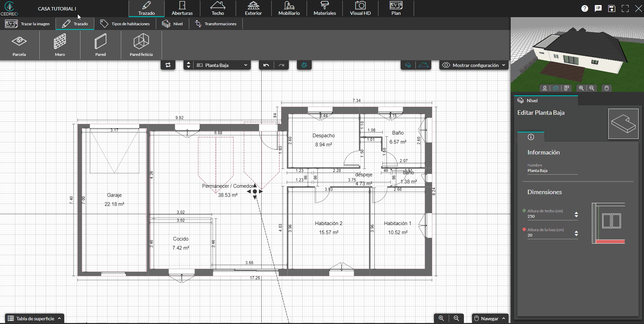Click the 3D preview mouse navigation icon

pyautogui.click(x=607, y=88)
